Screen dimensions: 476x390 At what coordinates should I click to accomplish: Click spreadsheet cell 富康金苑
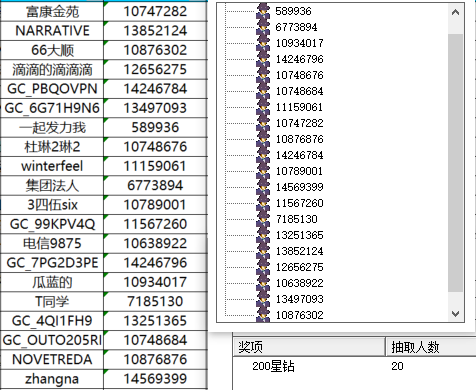click(52, 12)
